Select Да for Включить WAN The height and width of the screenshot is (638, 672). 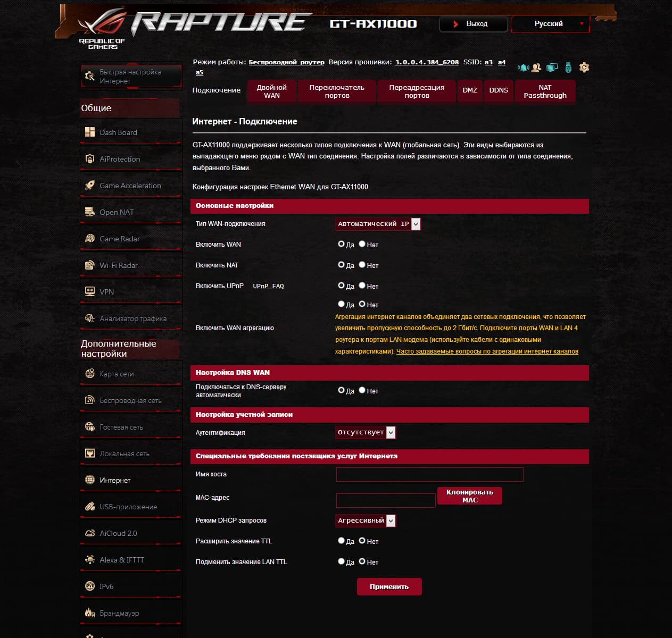coord(342,244)
